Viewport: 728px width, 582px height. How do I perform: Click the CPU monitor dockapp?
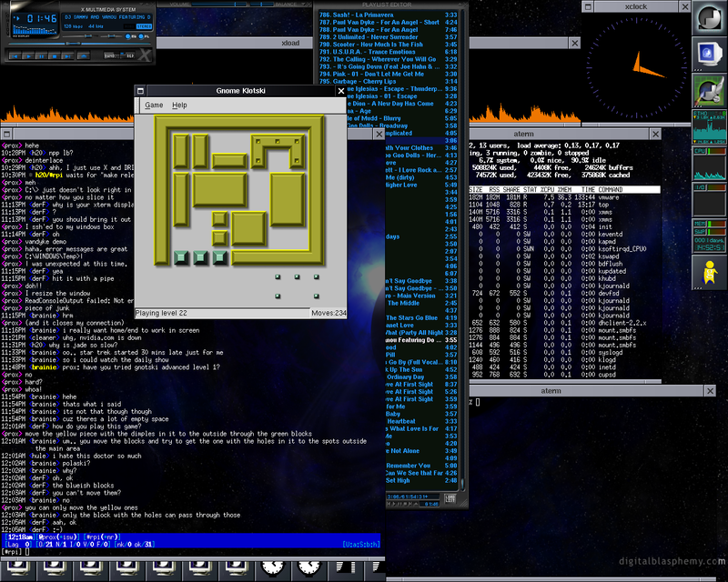pos(710,163)
